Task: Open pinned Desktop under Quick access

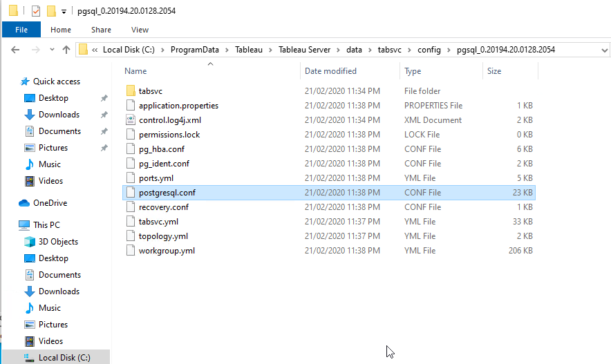Action: pyautogui.click(x=53, y=98)
